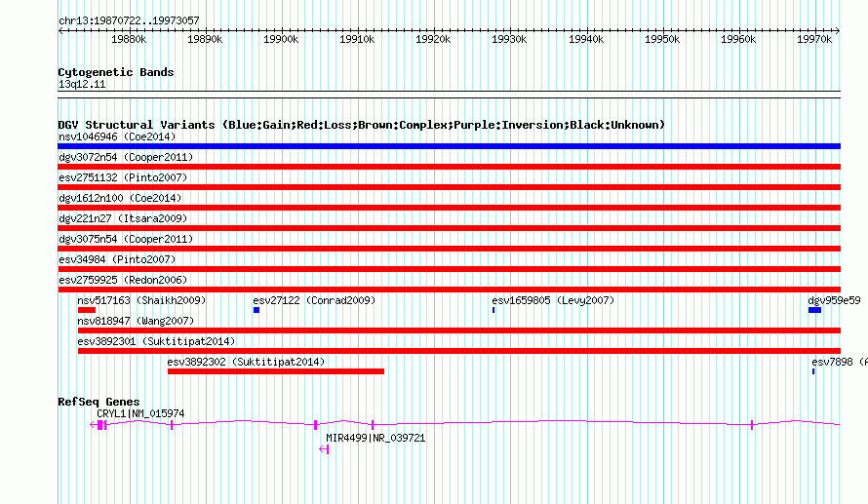Open the nsv517163 (Shaikh2009) label

141,300
